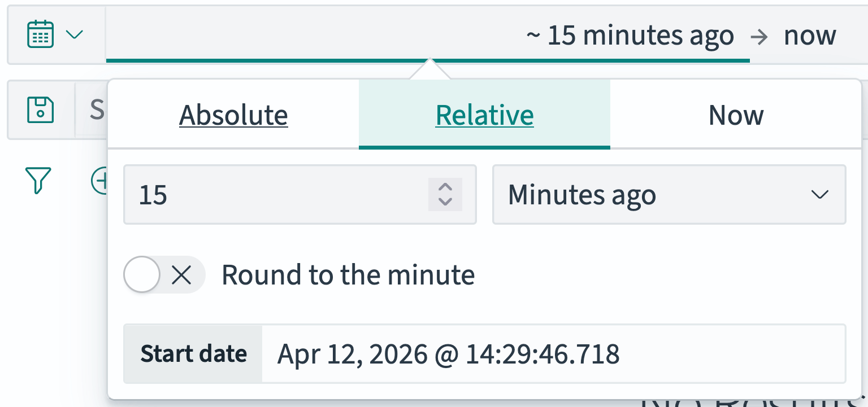This screenshot has width=868, height=407.
Task: Decrement the minutes with the stepper down arrow
Action: pos(445,202)
